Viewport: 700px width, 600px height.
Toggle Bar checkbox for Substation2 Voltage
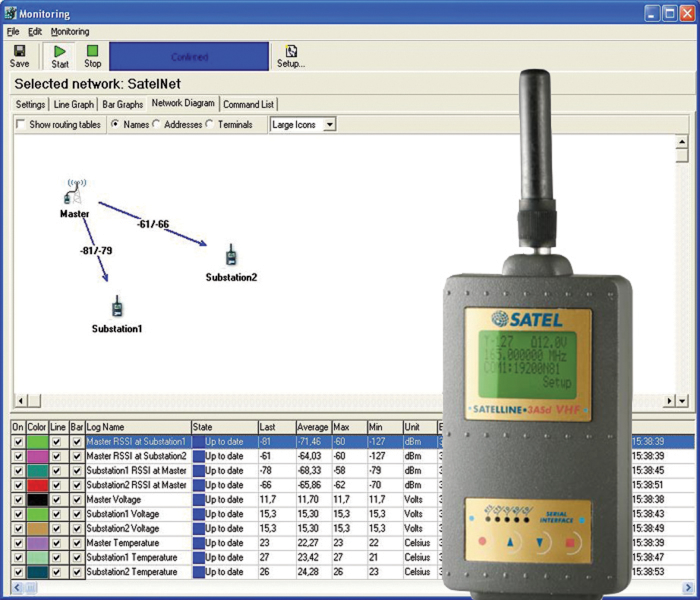point(76,528)
